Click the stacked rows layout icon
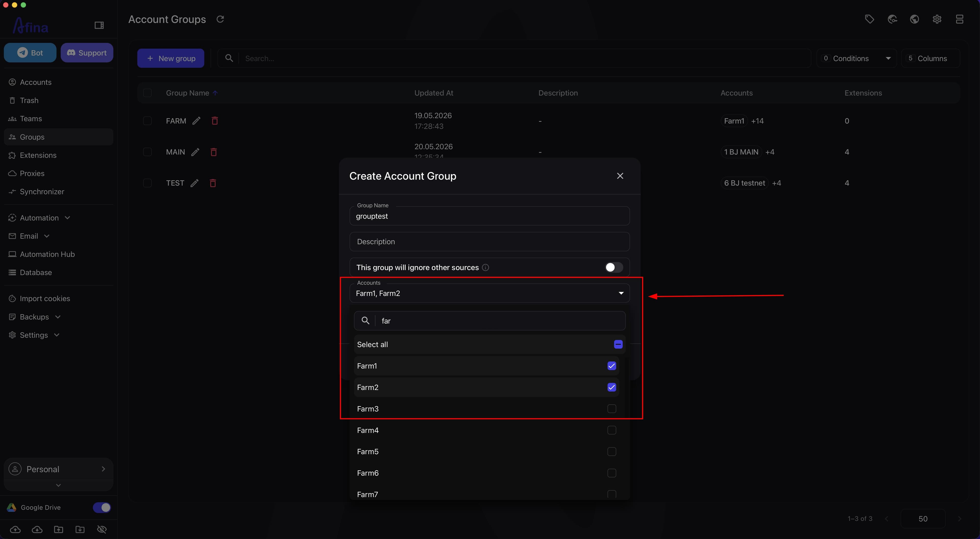 click(960, 19)
